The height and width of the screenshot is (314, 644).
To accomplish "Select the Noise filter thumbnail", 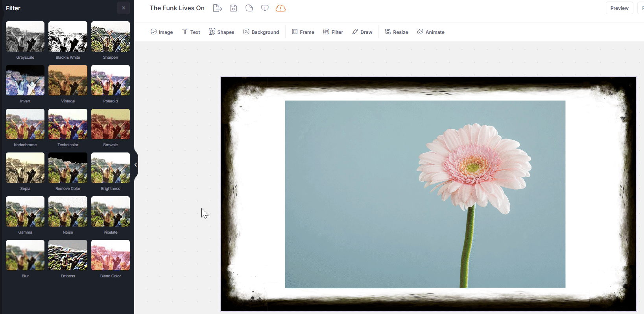I will pos(68,212).
